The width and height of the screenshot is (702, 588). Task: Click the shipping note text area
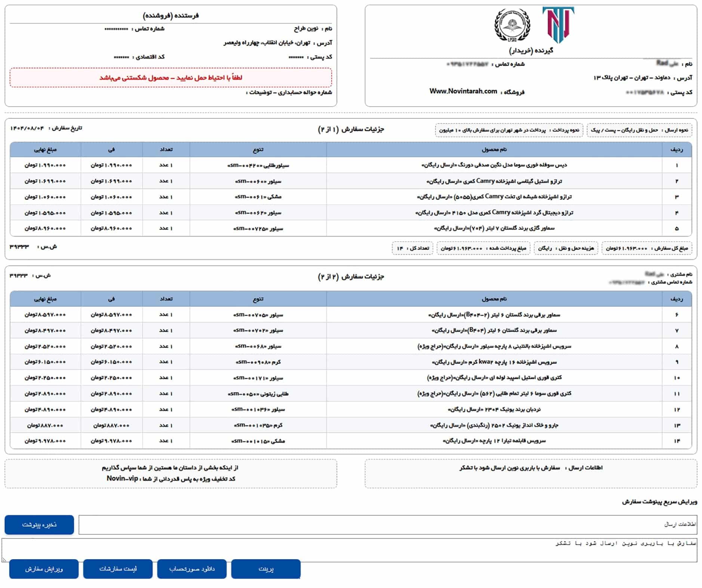pos(351,546)
